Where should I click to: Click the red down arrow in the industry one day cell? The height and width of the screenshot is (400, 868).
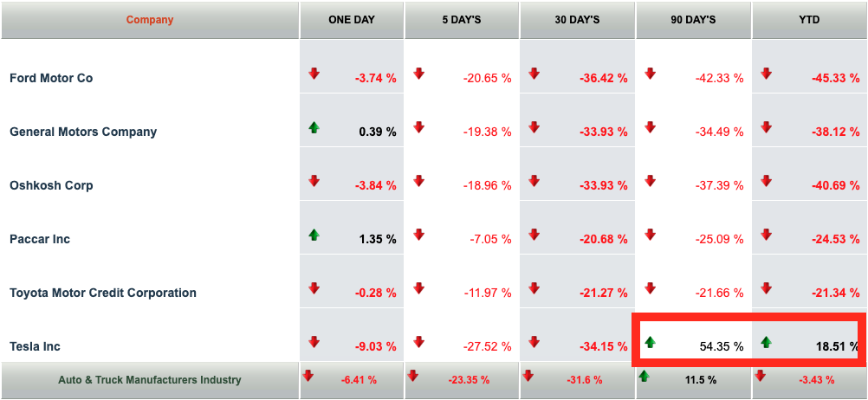(308, 377)
